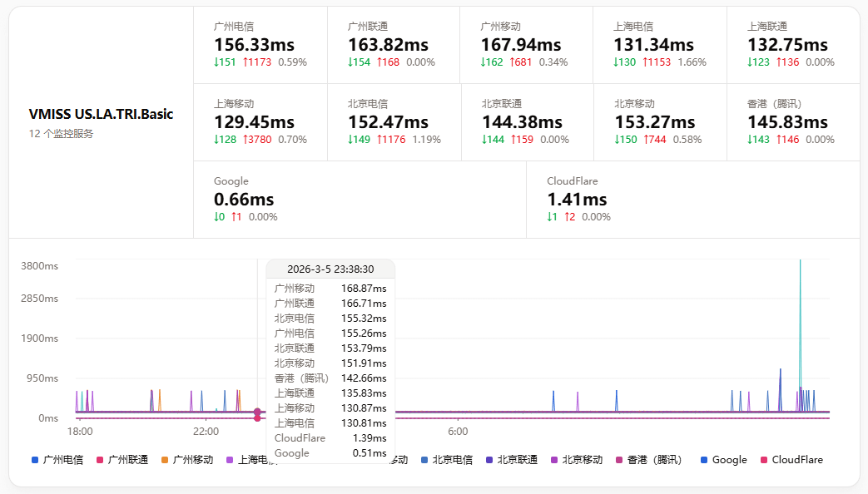Image resolution: width=868 pixels, height=494 pixels.
Task: Click the VMISS US.LA.TRI.Basic title
Action: (101, 114)
